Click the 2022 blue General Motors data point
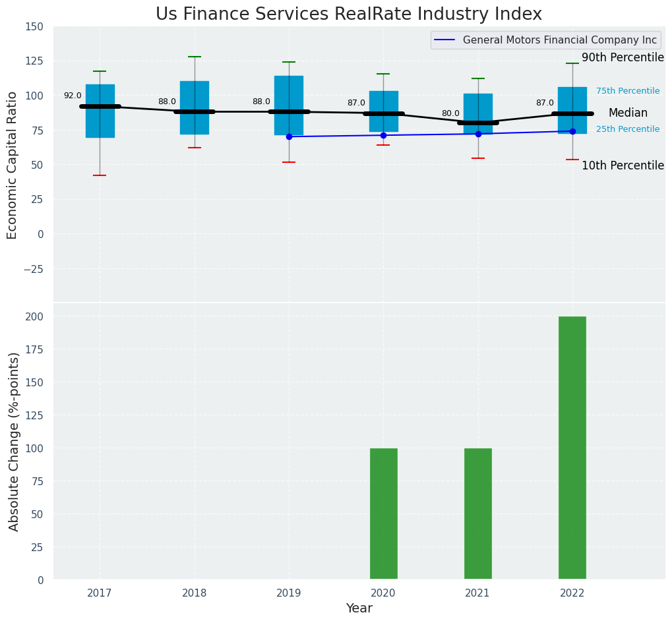The width and height of the screenshot is (672, 621). coord(572,131)
